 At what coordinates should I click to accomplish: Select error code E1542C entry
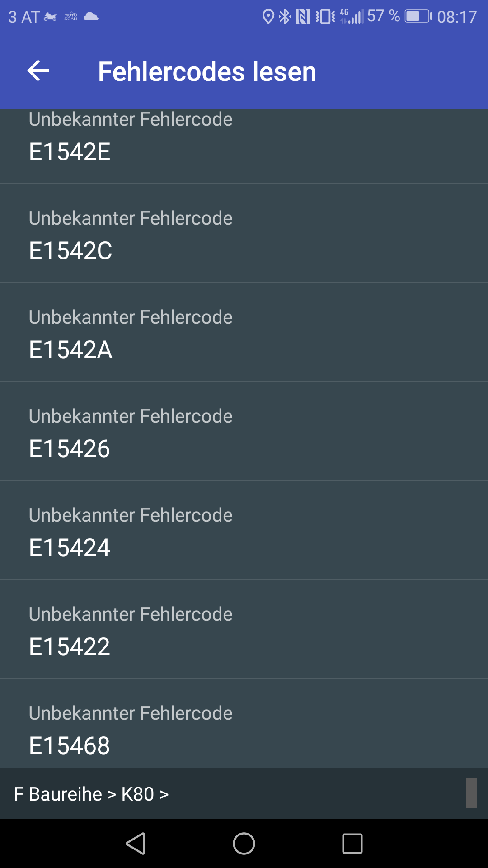pos(244,233)
